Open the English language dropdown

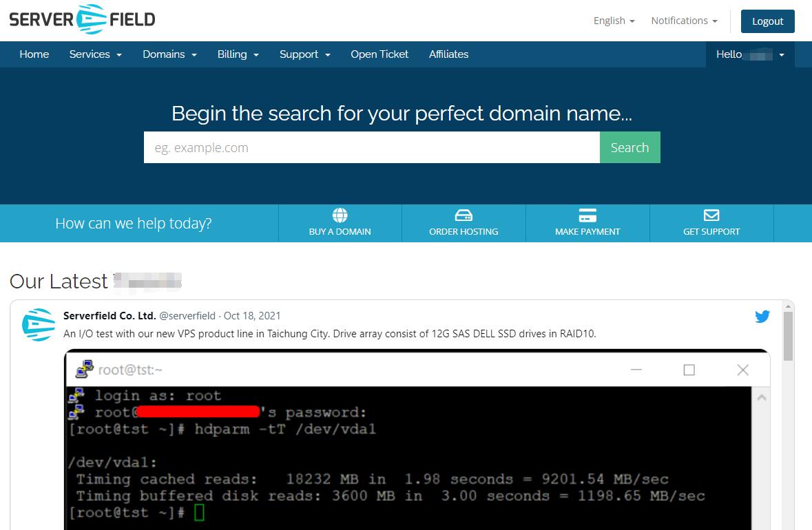click(614, 21)
